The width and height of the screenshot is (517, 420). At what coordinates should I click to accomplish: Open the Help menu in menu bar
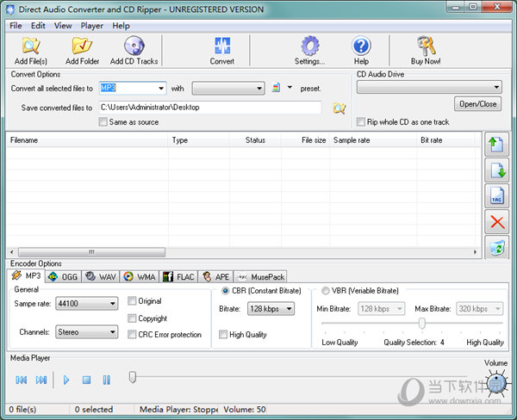(x=121, y=26)
